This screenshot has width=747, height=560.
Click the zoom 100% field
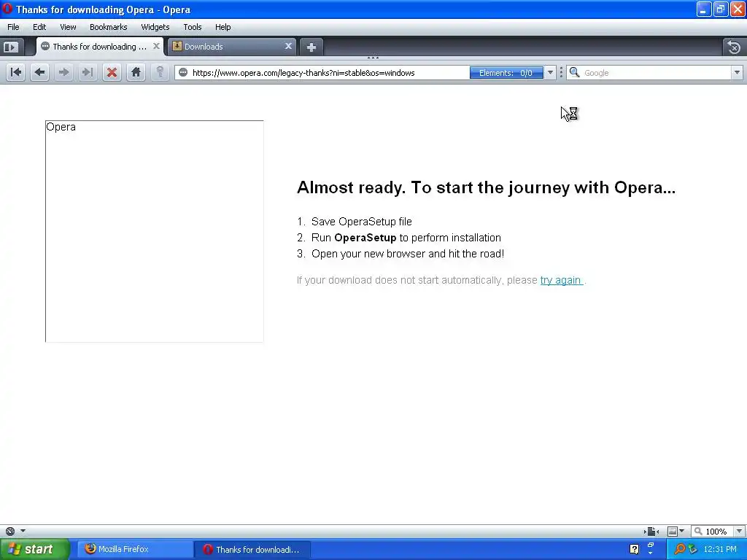(x=712, y=531)
